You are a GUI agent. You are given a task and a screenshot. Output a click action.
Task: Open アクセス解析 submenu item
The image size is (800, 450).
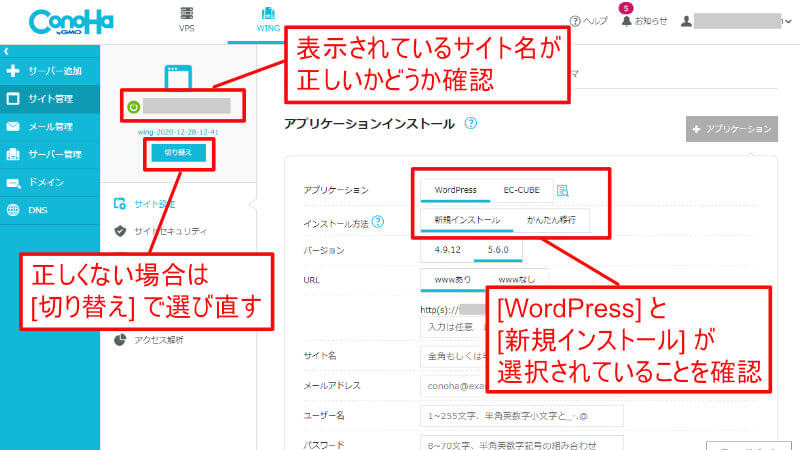(158, 340)
